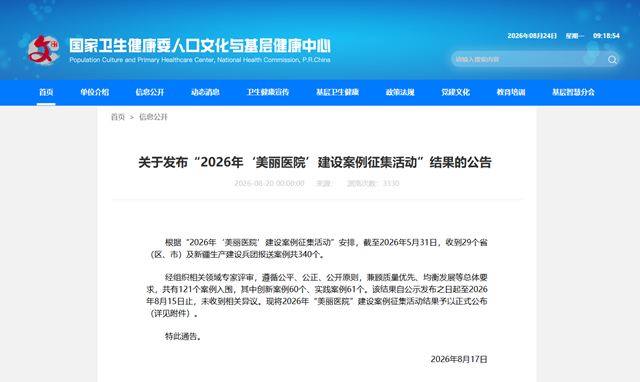Click the signing date 2026年8月17日
The width and height of the screenshot is (640, 382).
(459, 359)
